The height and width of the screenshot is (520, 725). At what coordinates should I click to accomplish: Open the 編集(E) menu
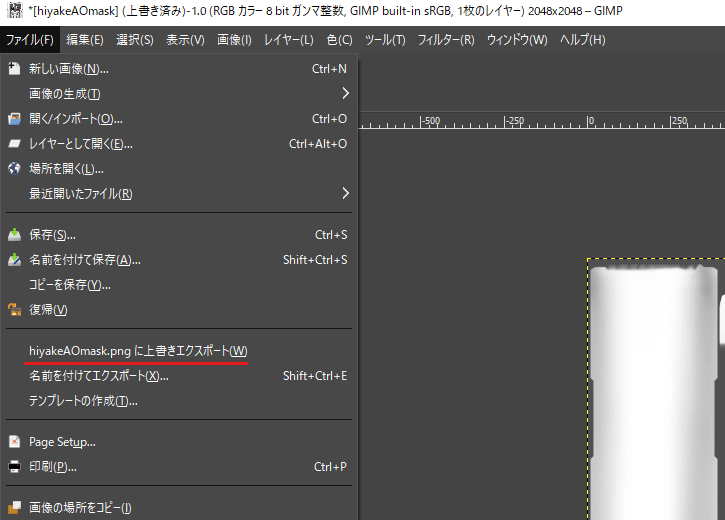(x=85, y=40)
